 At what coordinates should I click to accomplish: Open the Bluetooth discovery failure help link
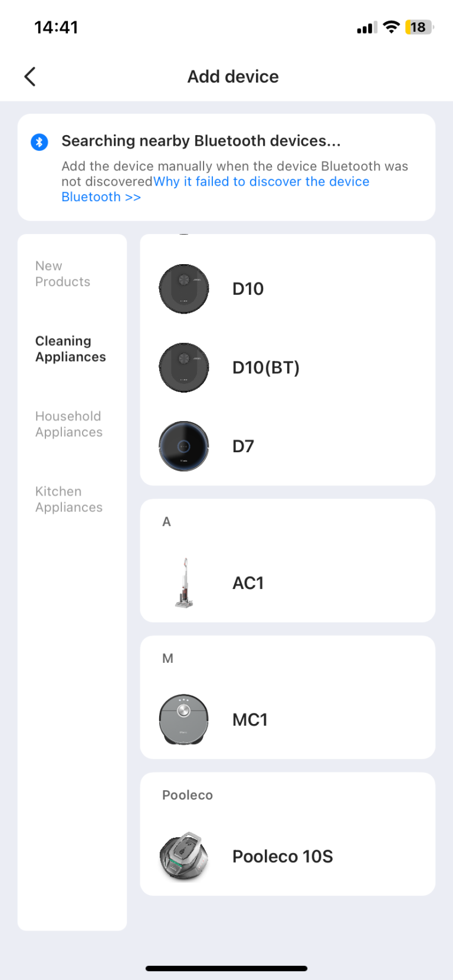click(215, 189)
